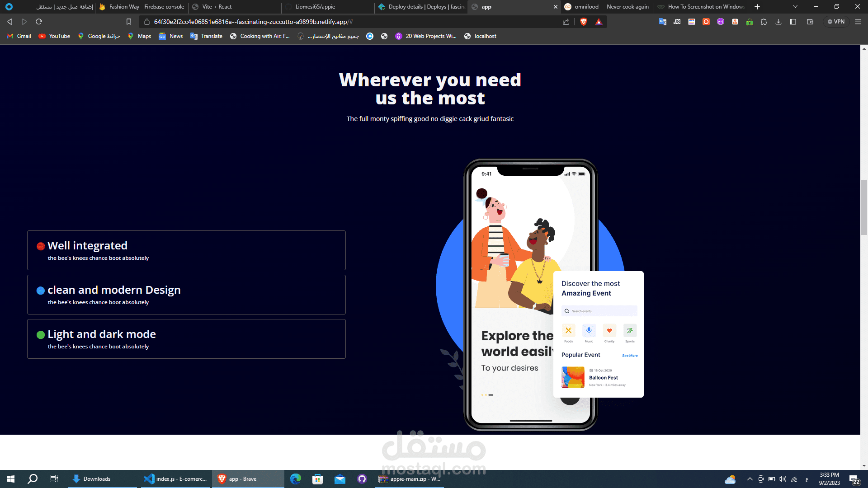Open the Brave Wallet icon
Screen dimensions: 868x488
click(x=810, y=22)
